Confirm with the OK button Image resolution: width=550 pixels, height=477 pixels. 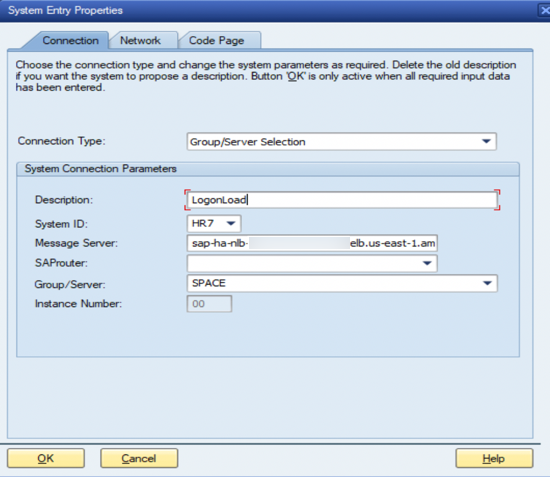[x=46, y=458]
